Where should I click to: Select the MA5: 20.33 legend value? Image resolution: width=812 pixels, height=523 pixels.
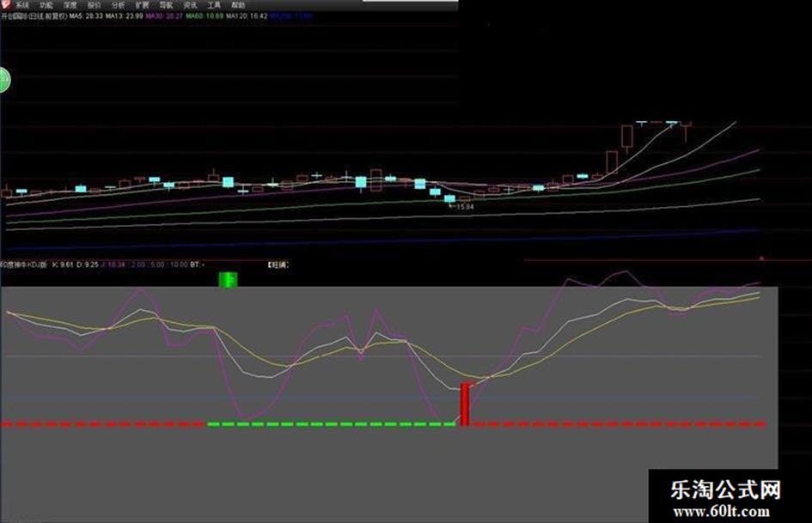[x=86, y=16]
